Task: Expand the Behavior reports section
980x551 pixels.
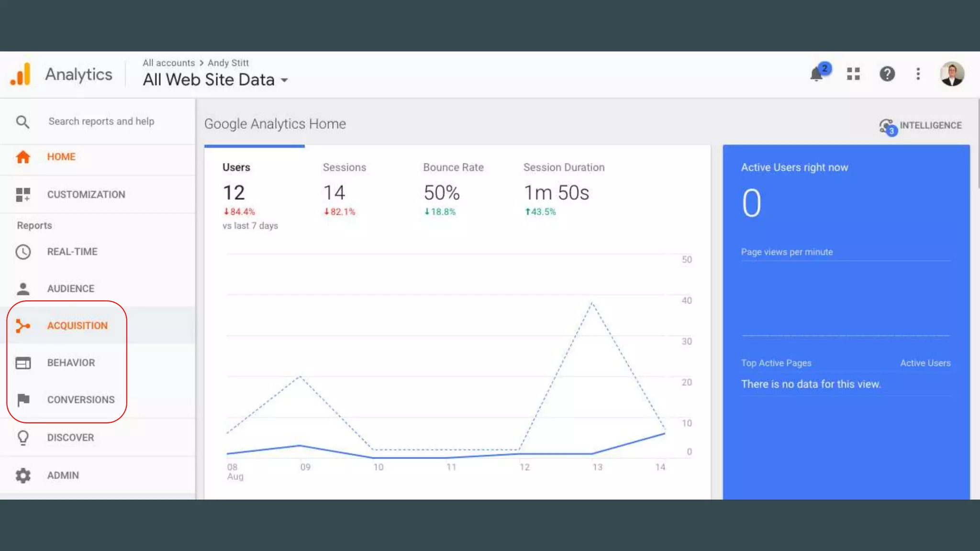Action: (x=71, y=363)
